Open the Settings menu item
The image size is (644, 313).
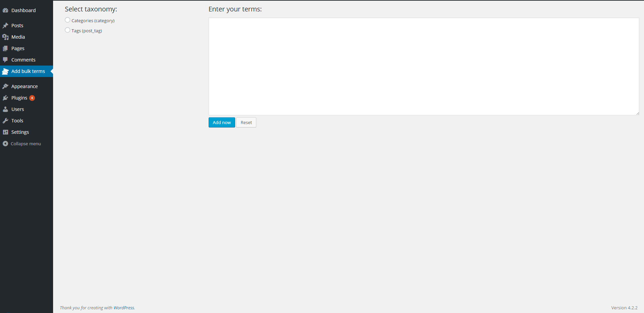[x=27, y=132]
